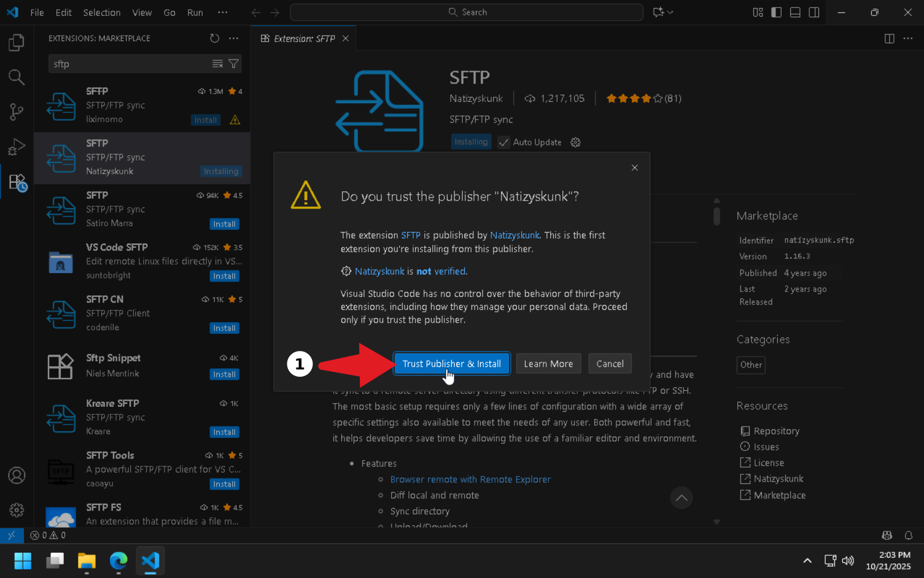Click the sftp extensions search field
This screenshot has width=924, height=578.
[129, 64]
